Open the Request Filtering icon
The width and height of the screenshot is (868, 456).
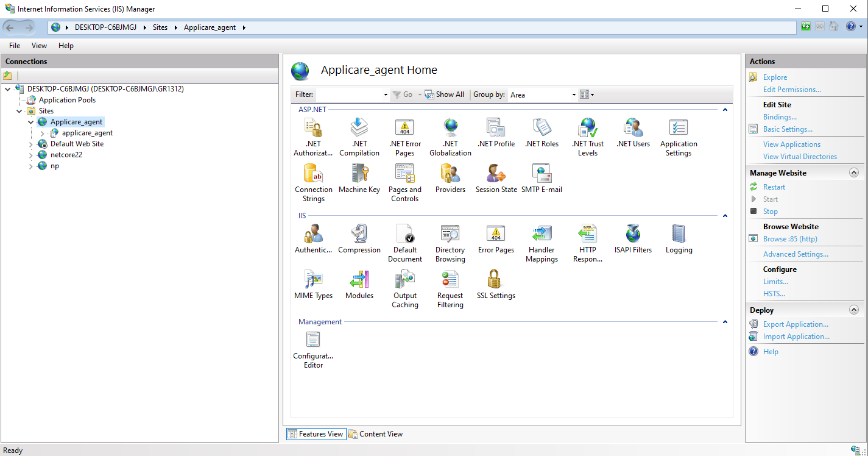450,280
